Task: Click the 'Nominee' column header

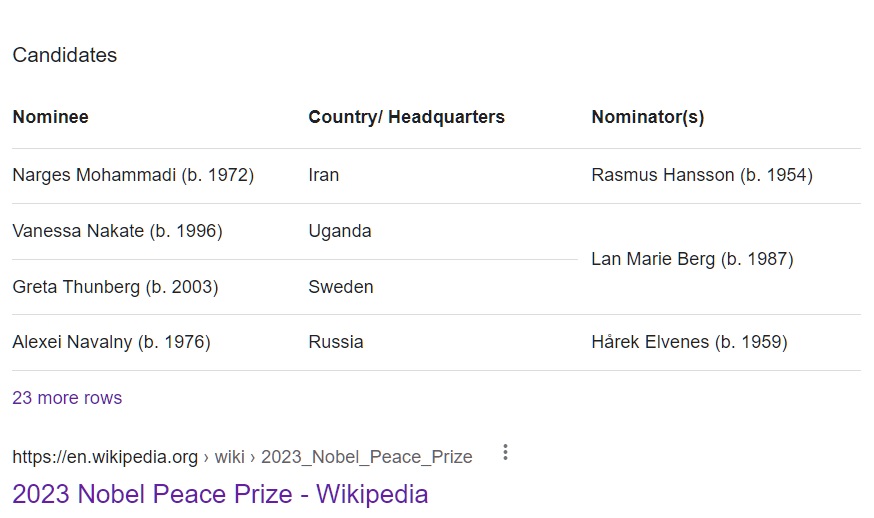Action: [x=50, y=117]
